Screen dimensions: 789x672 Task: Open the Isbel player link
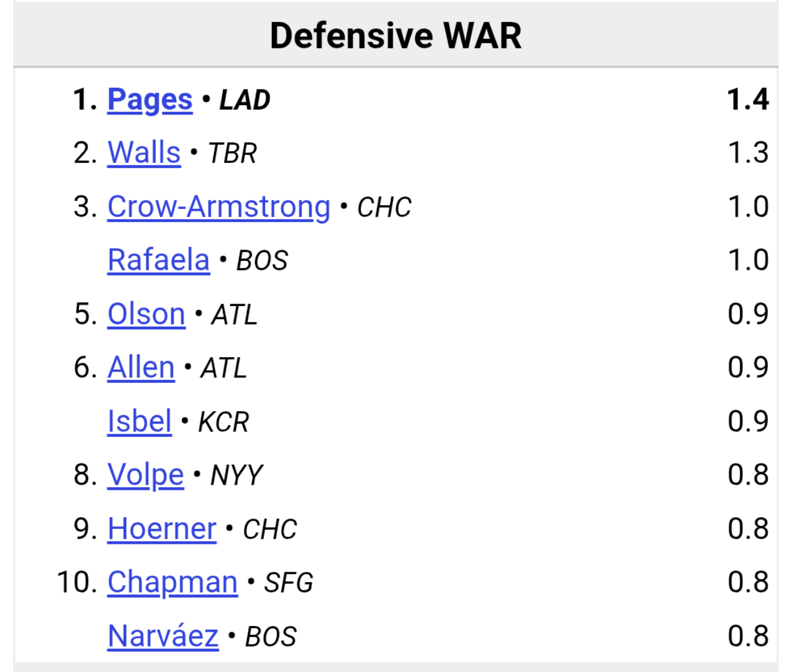pos(139,422)
